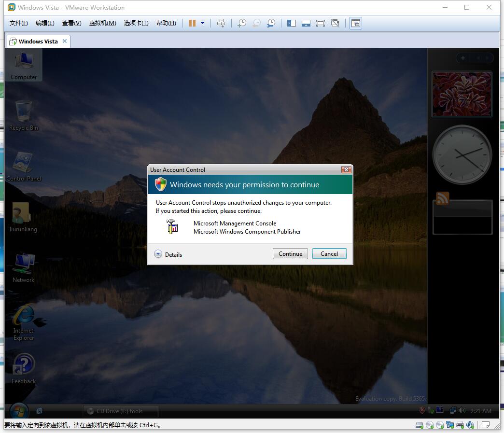Click the Vista Start orb
The height and width of the screenshot is (433, 504).
(x=19, y=410)
